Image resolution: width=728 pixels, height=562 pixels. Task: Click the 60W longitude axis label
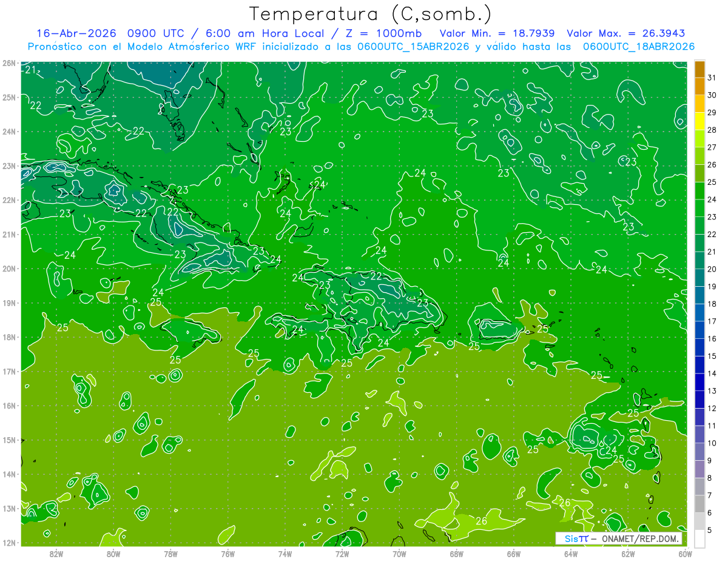[685, 554]
